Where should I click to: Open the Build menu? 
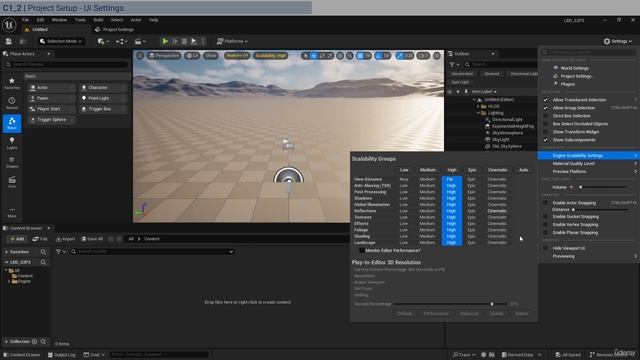[98, 20]
